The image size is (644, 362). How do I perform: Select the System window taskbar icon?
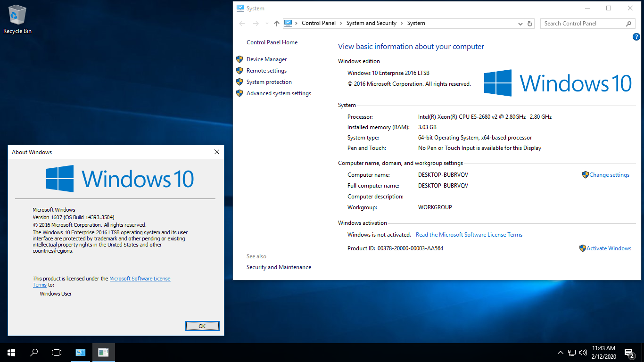81,352
